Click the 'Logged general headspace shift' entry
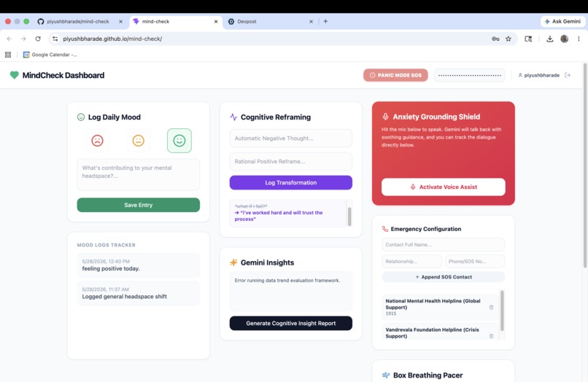Viewport: 588px width, 382px height. pos(139,293)
